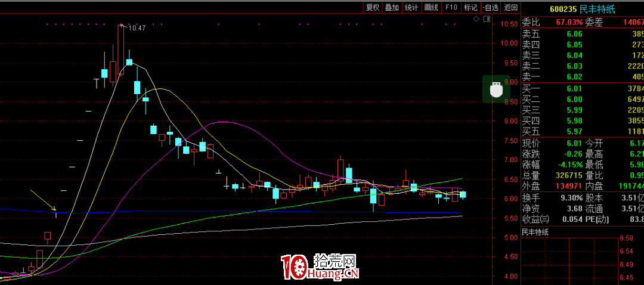Click the 量比 label
644x285 pixels.
click(x=594, y=176)
